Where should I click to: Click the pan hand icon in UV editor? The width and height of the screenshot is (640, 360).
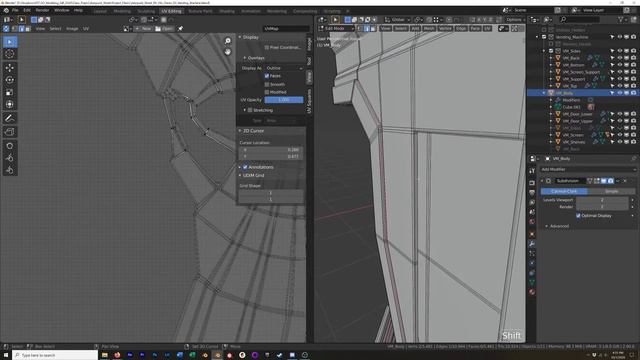228,52
